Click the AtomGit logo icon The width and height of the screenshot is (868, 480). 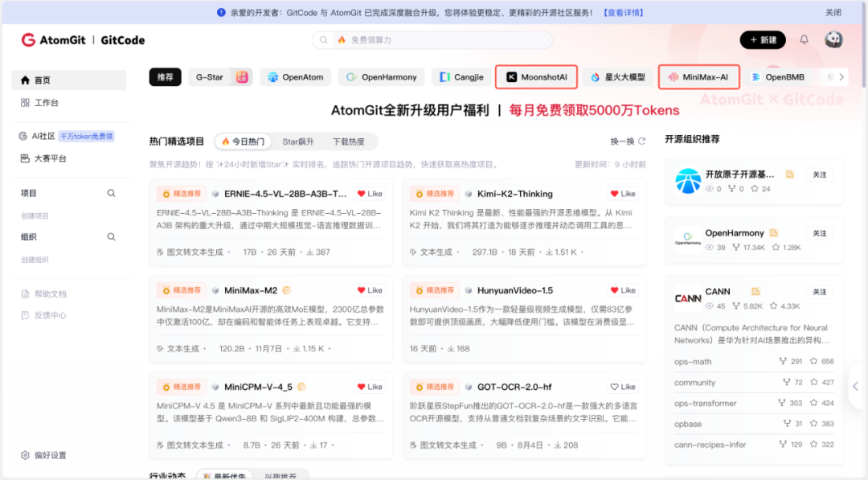point(28,40)
